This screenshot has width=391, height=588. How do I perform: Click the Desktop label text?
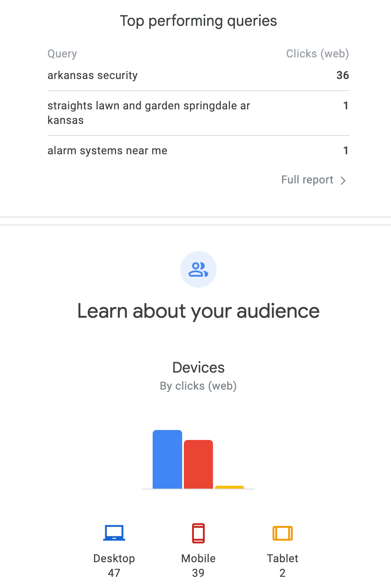[114, 558]
